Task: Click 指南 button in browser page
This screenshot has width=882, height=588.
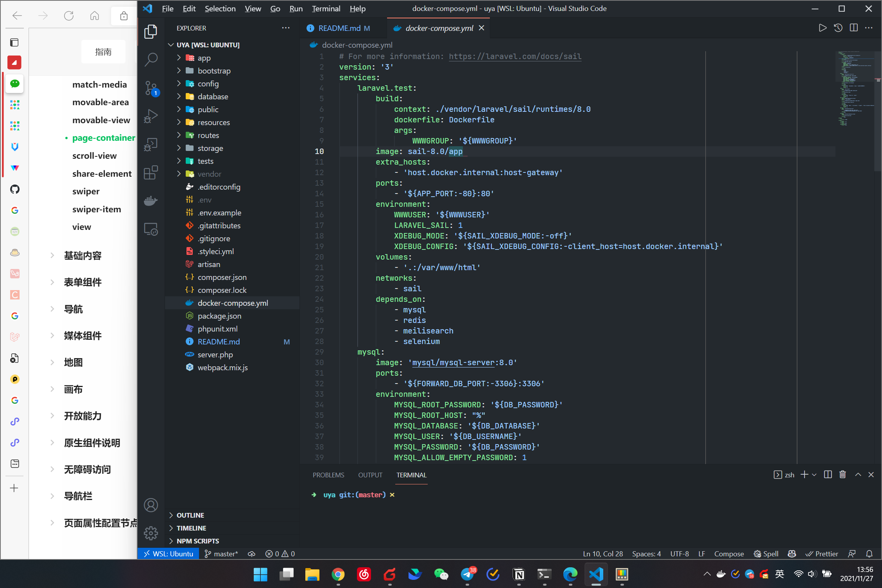Action: pos(103,52)
